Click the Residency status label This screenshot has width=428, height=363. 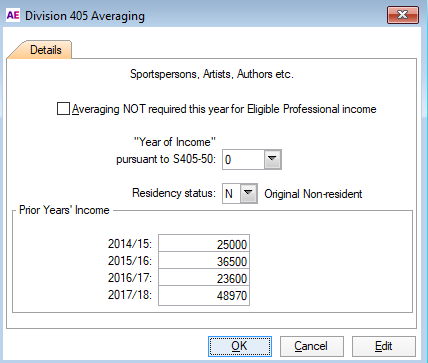[174, 193]
